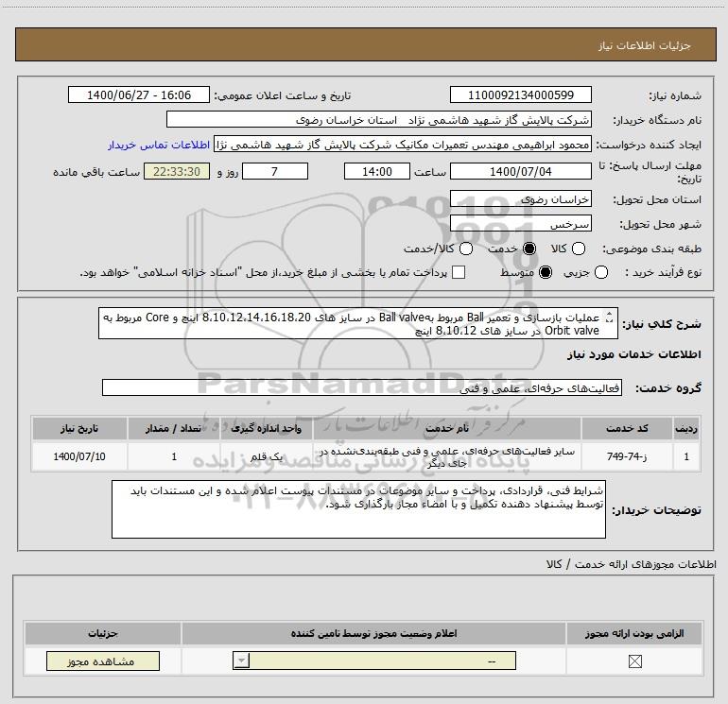
Task: Select the کالا/خدمت radio option
Action: tap(466, 249)
